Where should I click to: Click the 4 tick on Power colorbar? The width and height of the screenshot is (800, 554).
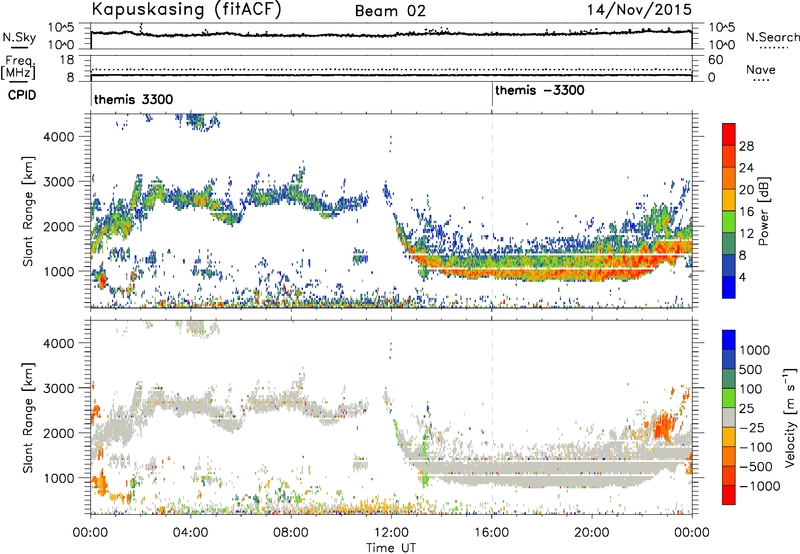pos(742,278)
